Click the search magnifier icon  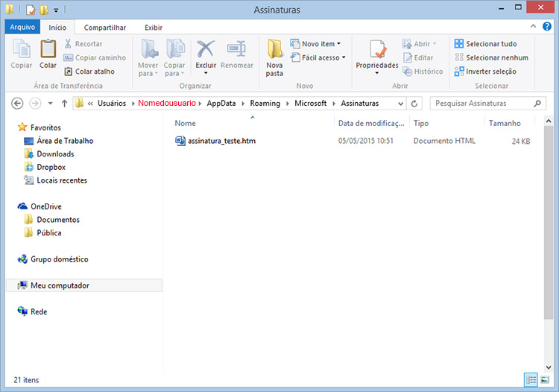(x=537, y=104)
